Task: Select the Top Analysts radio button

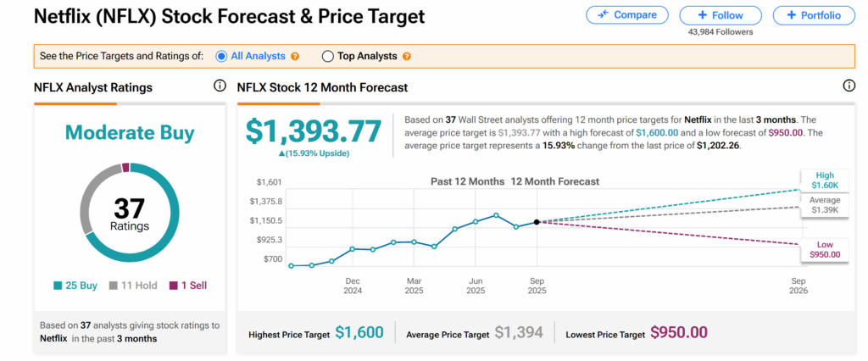Action: (x=328, y=57)
